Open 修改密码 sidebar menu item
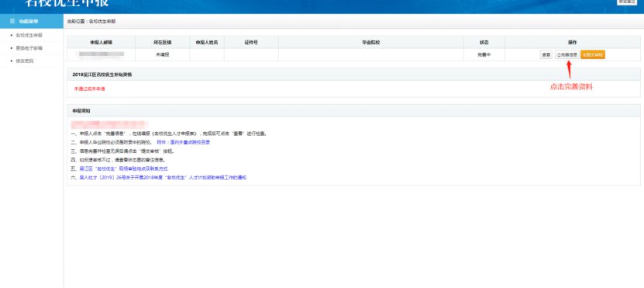The height and width of the screenshot is (288, 644). click(x=25, y=61)
